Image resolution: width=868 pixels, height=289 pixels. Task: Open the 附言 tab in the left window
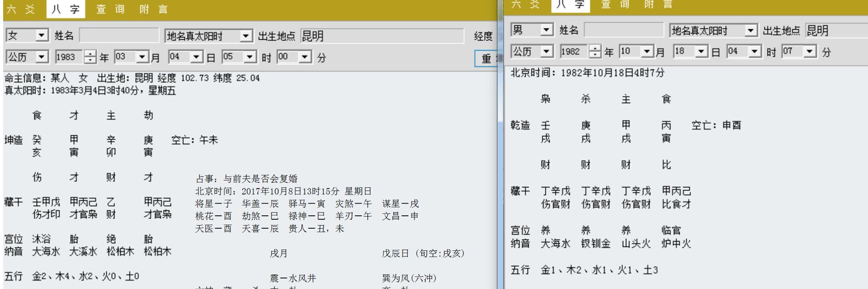pyautogui.click(x=154, y=9)
